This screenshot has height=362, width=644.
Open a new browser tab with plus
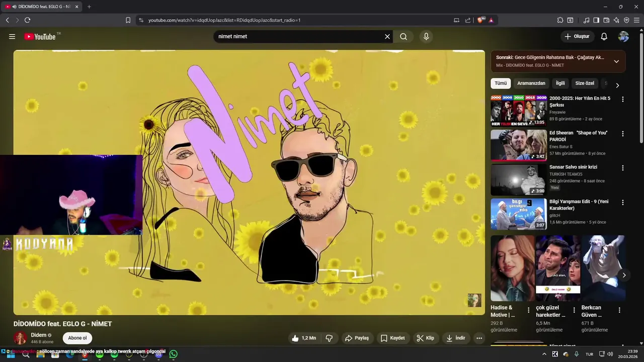(x=89, y=7)
